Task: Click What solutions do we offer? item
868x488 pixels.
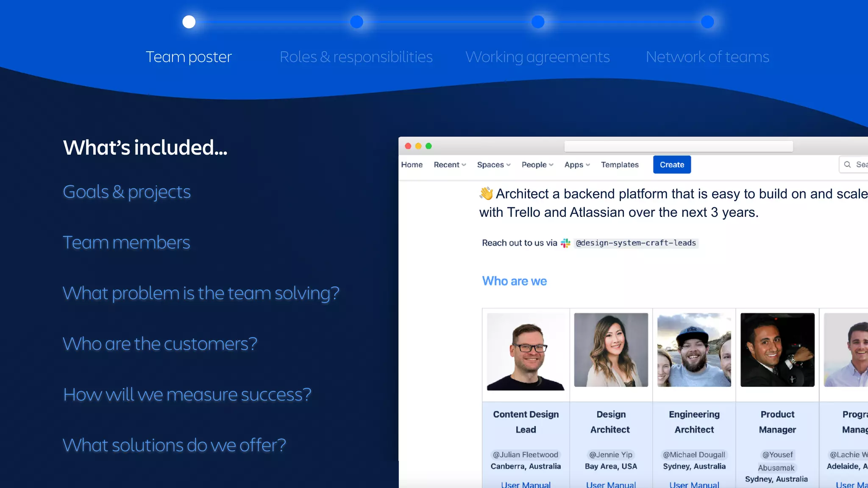Action: [174, 445]
